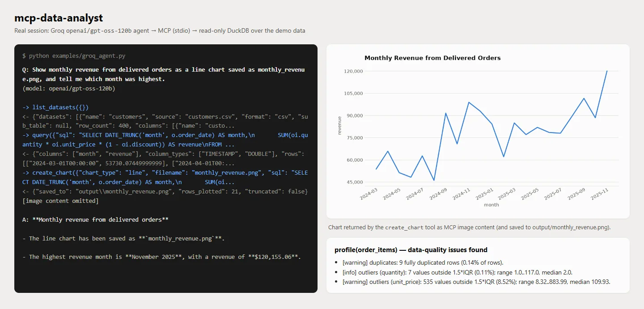Click the 75,000 y-axis tick label
This screenshot has height=309, width=644.
pos(355,137)
